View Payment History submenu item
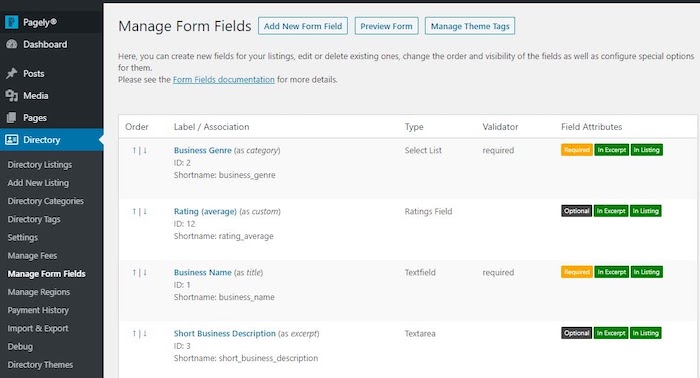The width and height of the screenshot is (700, 378). click(x=38, y=310)
